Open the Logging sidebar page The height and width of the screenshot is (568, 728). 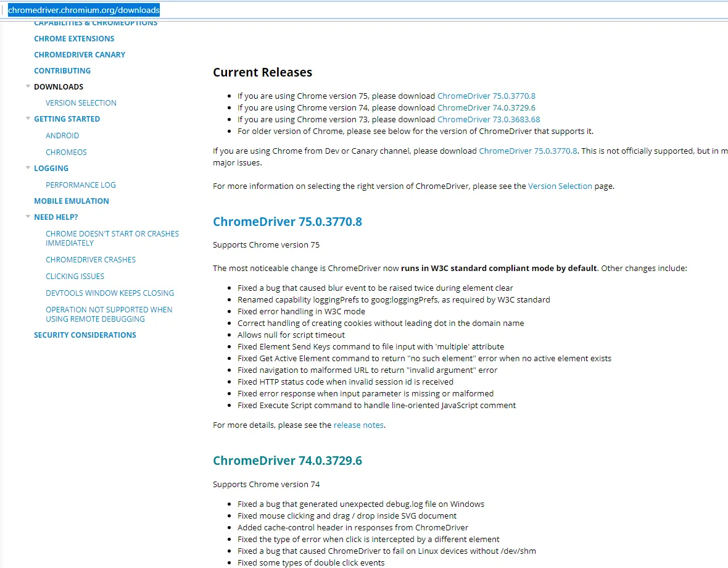click(51, 168)
